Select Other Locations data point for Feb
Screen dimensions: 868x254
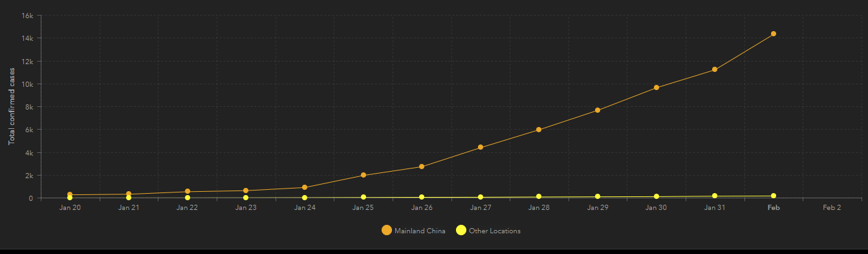[774, 196]
